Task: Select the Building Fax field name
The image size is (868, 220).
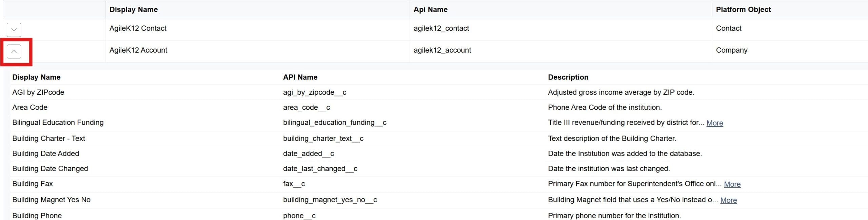Action: click(x=33, y=183)
